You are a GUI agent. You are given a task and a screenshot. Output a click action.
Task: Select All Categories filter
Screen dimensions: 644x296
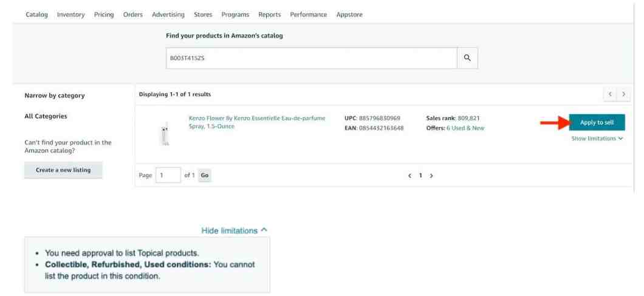pos(46,116)
